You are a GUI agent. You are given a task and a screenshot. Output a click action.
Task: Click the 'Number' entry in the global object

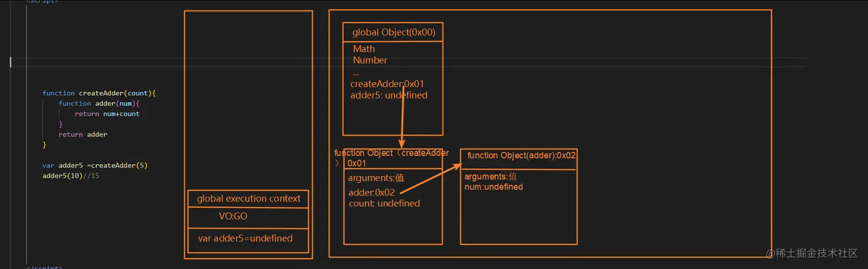[x=370, y=60]
